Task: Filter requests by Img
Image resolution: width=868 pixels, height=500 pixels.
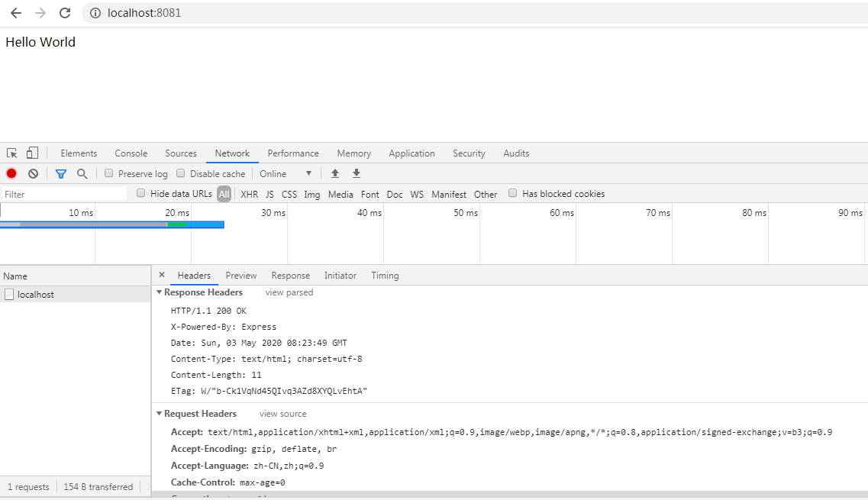Action: pos(312,195)
